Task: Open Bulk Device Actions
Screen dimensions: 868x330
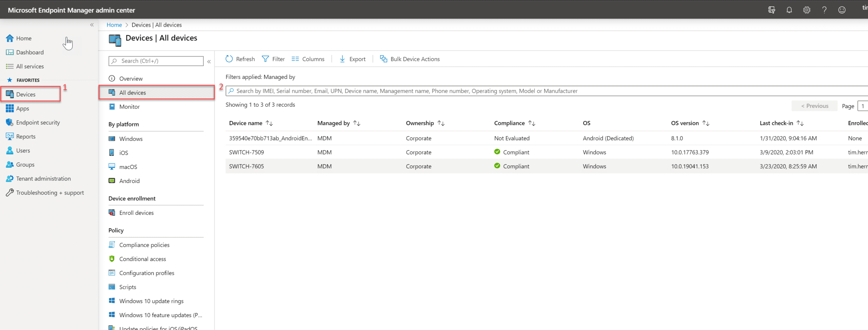Action: pos(410,59)
